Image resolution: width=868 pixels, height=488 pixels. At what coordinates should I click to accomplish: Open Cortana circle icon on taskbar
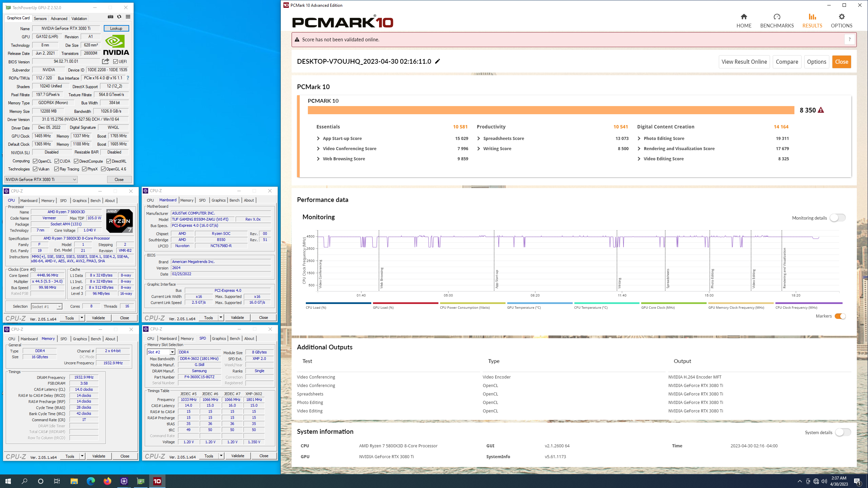coord(41,481)
